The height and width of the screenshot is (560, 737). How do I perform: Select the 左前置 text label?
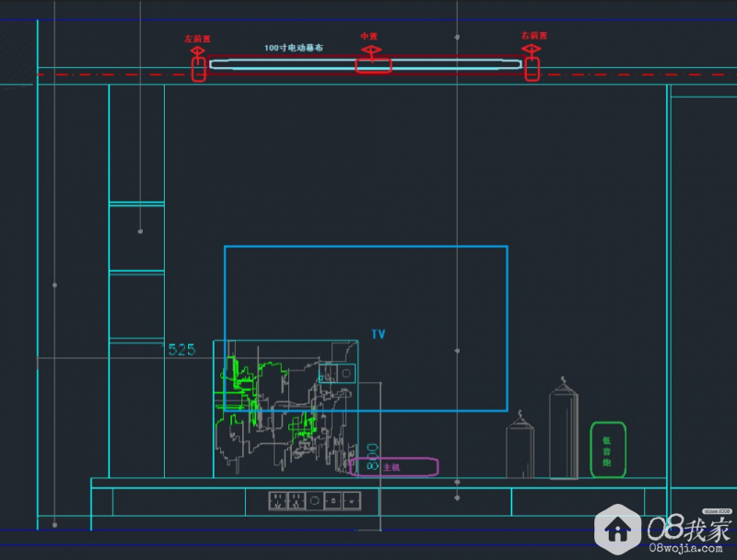[198, 39]
